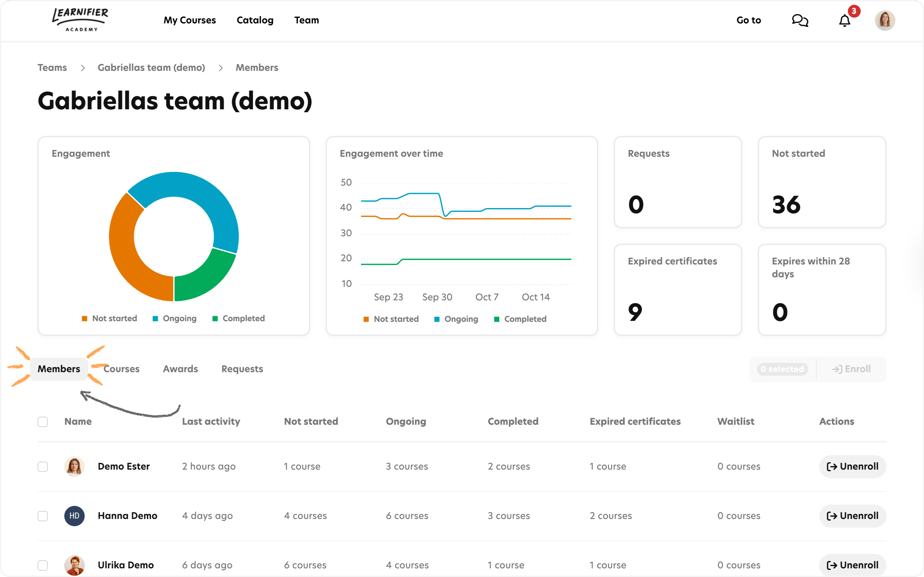
Task: Click Hanna Demo's HD initials avatar
Action: point(74,515)
